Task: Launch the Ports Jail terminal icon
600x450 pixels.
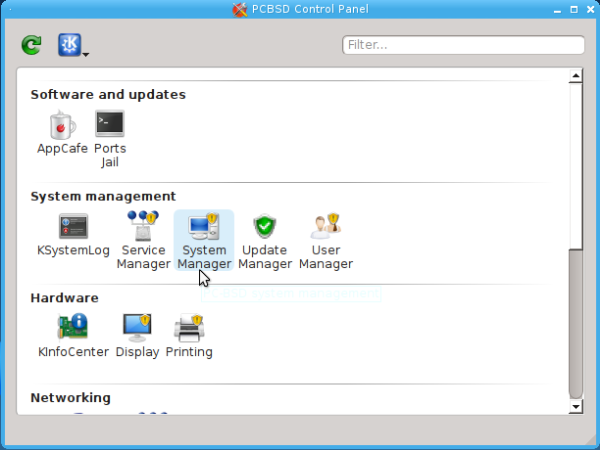Action: (110, 124)
